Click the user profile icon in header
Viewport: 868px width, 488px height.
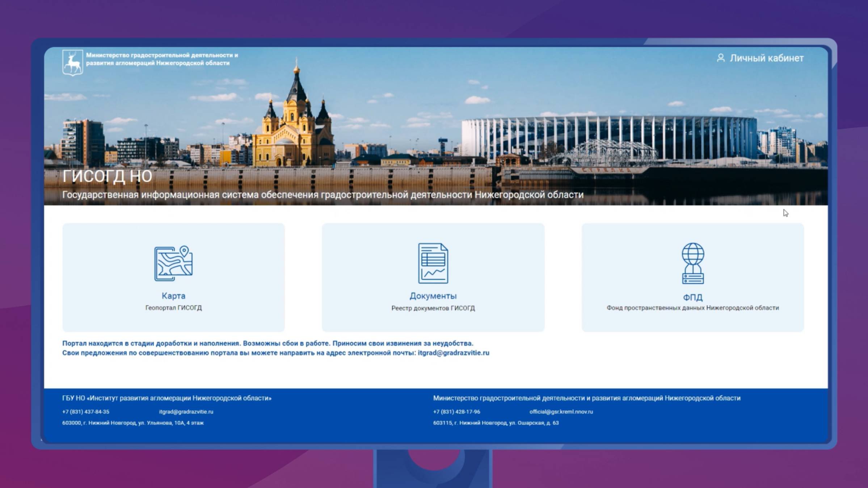pyautogui.click(x=721, y=58)
